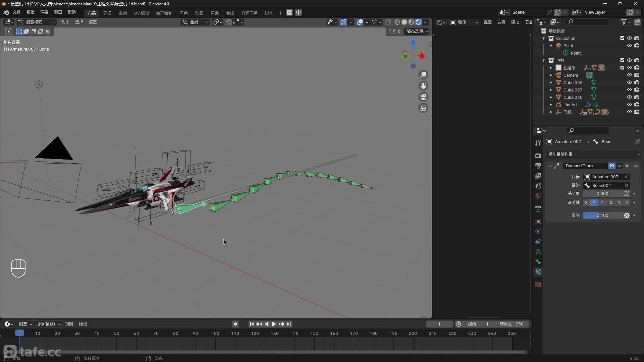Select -Z as the track axis
The image size is (644, 362).
(626, 203)
